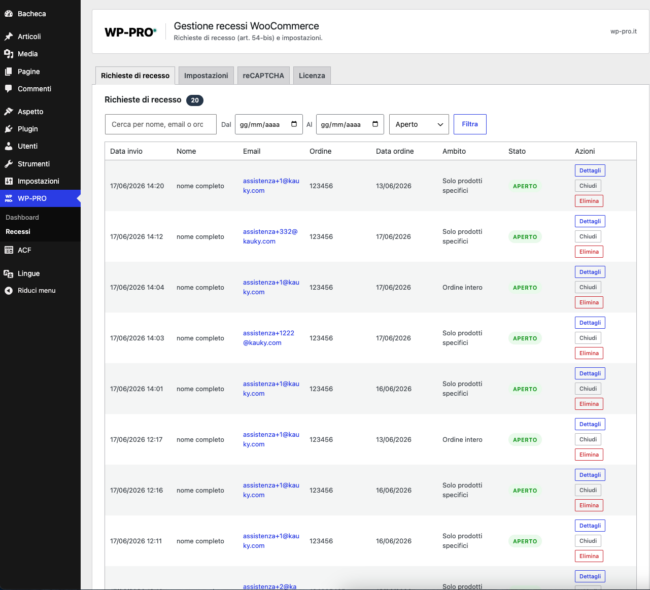Click Elimina on the 14:12 request
This screenshot has width=650, height=590.
point(589,252)
